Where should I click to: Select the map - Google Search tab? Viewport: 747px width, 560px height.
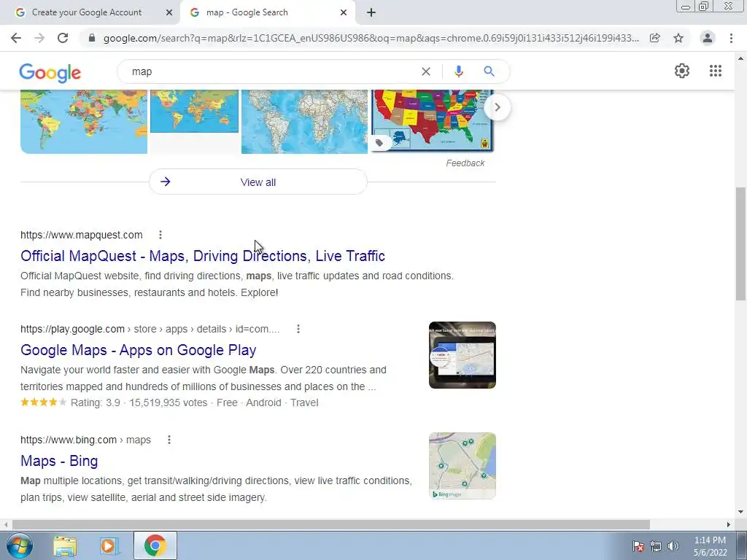[267, 13]
